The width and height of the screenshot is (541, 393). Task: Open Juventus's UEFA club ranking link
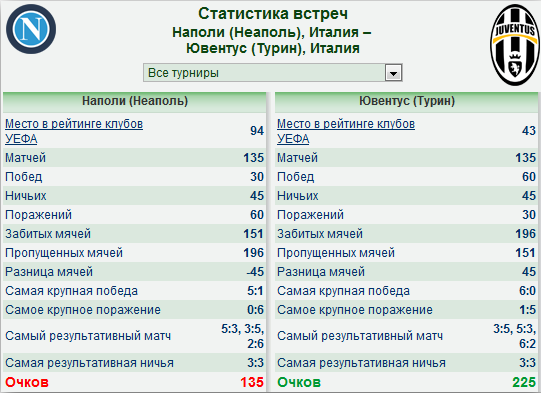(346, 131)
